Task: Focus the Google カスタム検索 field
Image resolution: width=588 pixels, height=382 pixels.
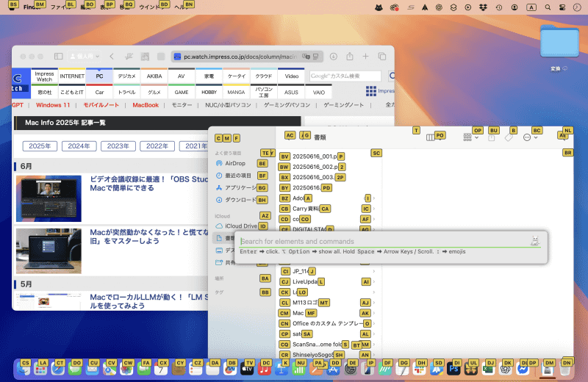Action: point(345,76)
